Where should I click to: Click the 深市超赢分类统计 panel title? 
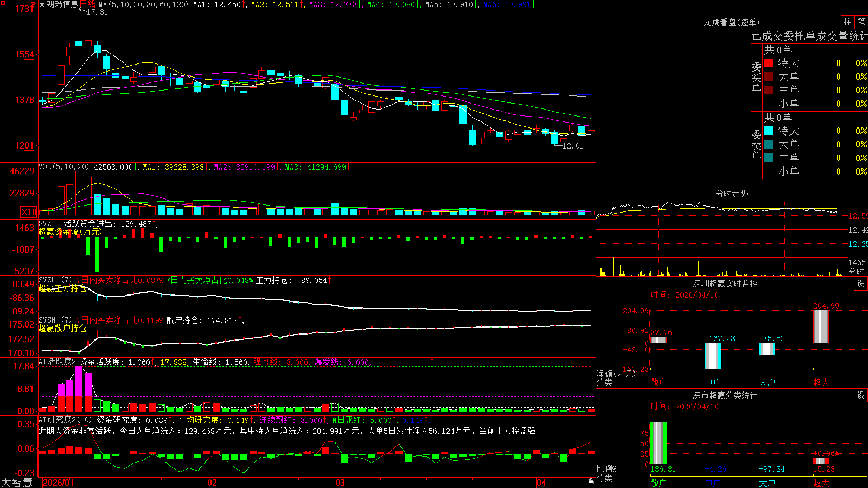pos(725,395)
